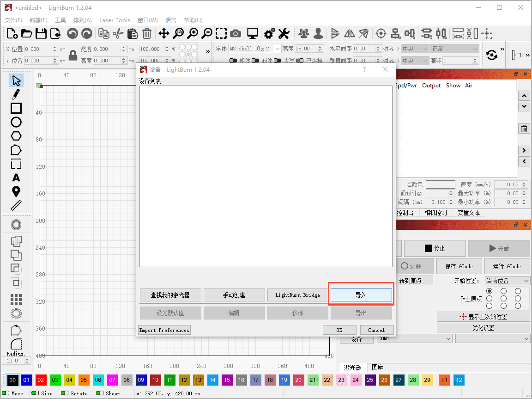
Task: Open the 帮助(H) menu
Action: tap(193, 20)
